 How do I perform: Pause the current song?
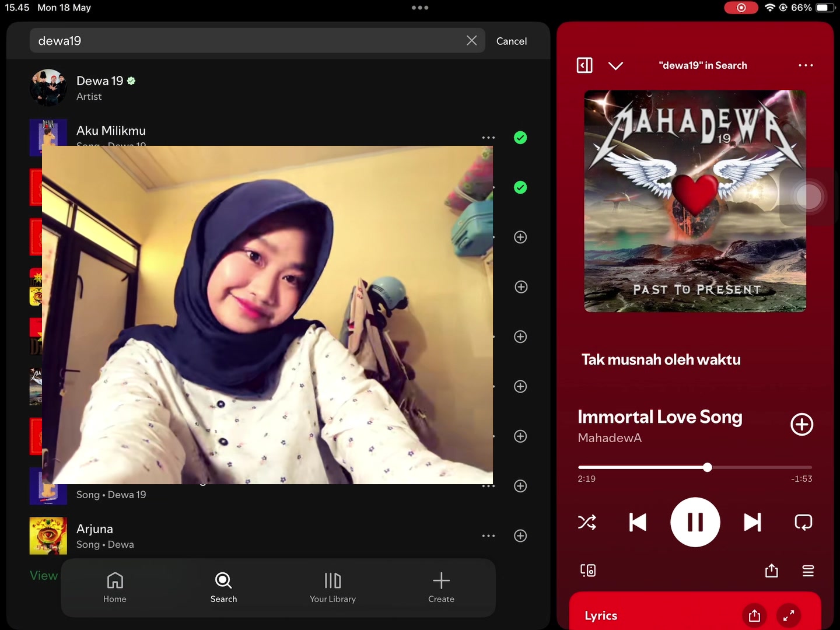695,522
